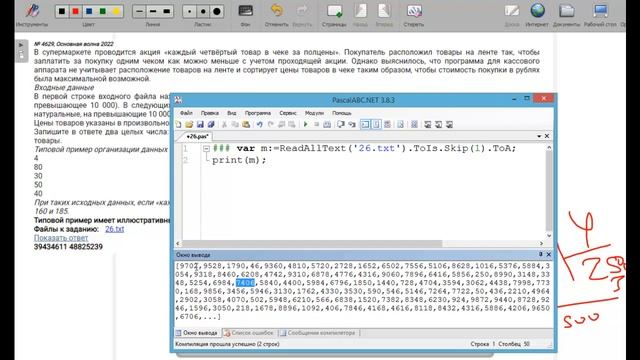The height and width of the screenshot is (360, 640).
Task: Click the editor vertical scrollbar
Action: [549, 191]
